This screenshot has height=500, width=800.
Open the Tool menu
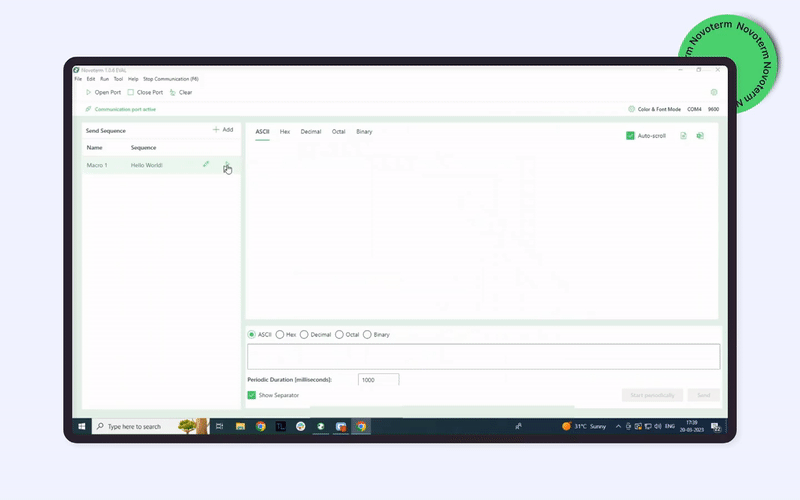click(118, 78)
